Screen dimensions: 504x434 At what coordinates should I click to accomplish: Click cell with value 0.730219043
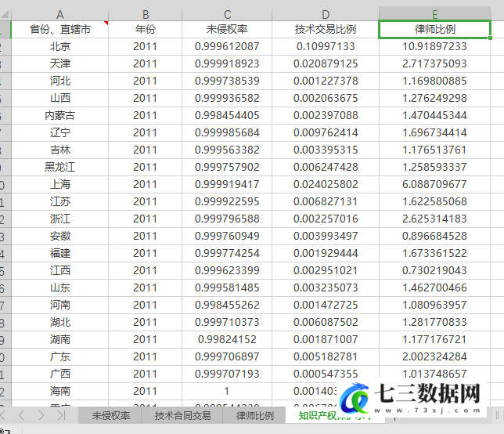(434, 270)
